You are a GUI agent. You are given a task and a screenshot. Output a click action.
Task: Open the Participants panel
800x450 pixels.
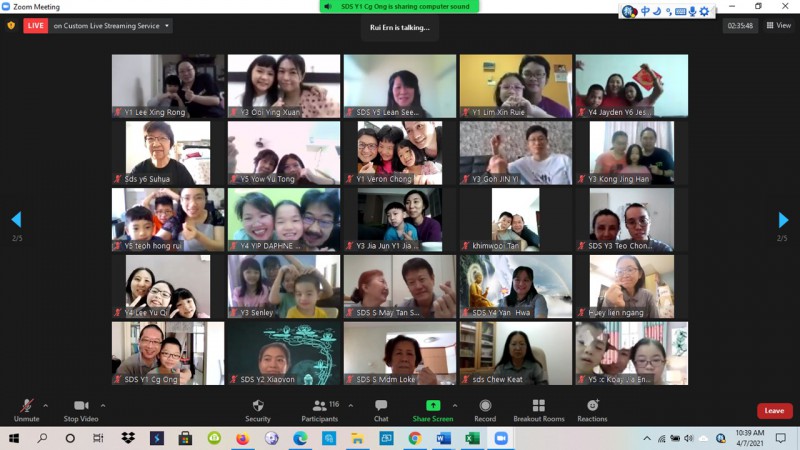click(320, 408)
